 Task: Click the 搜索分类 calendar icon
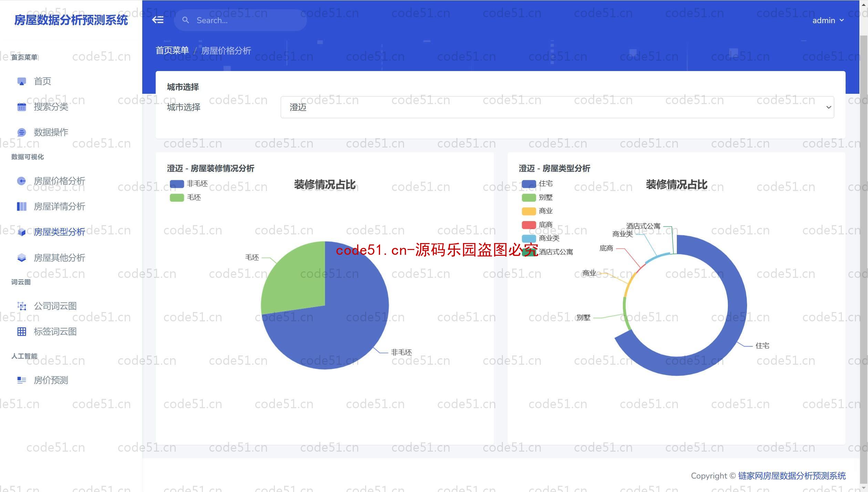pyautogui.click(x=22, y=107)
